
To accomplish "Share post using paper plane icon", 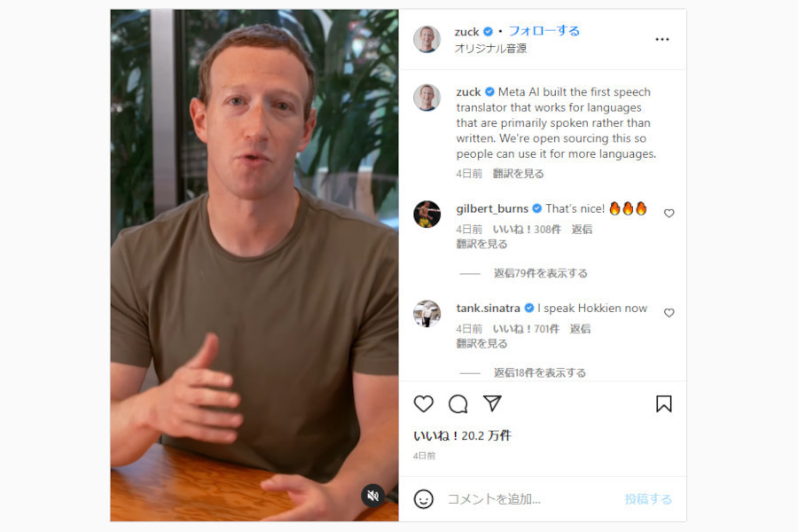I will click(492, 403).
